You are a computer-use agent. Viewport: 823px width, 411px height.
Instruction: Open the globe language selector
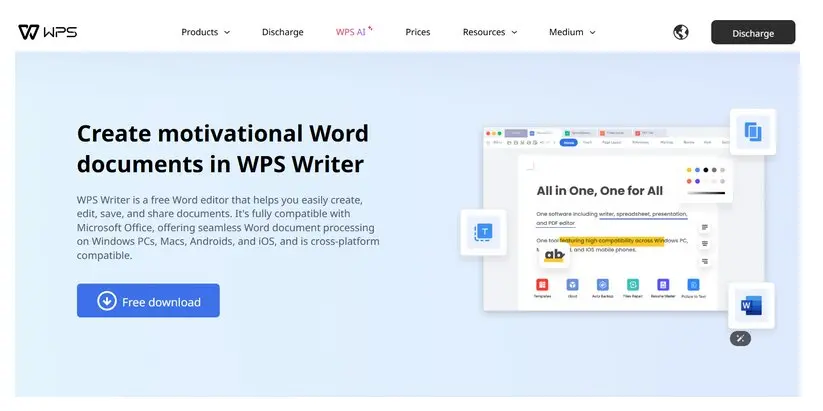tap(681, 32)
